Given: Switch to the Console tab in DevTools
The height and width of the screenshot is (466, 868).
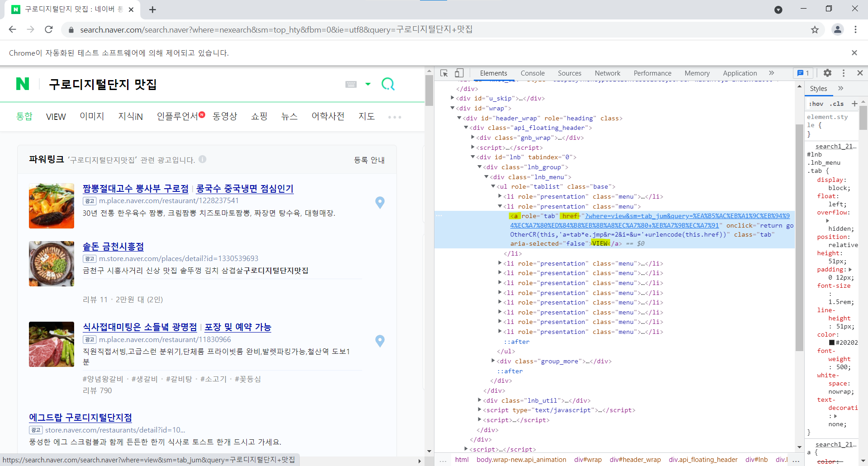Looking at the screenshot, I should (x=533, y=73).
